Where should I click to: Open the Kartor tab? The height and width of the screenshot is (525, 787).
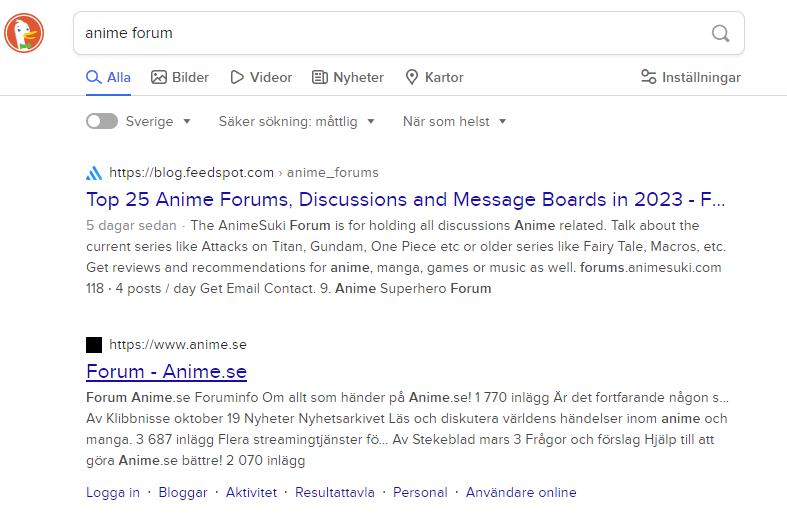[x=434, y=77]
